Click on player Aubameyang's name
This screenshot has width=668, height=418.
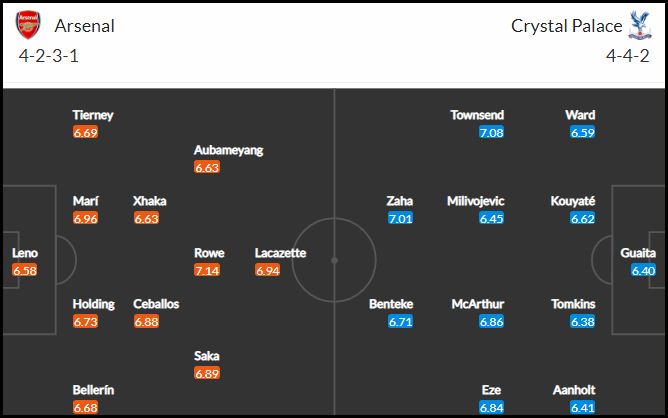(x=228, y=150)
